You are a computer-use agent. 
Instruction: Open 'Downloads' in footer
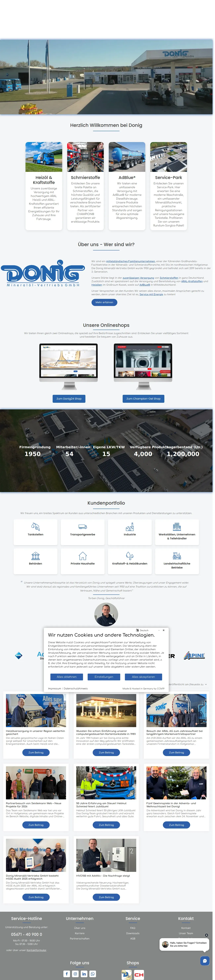(133, 933)
